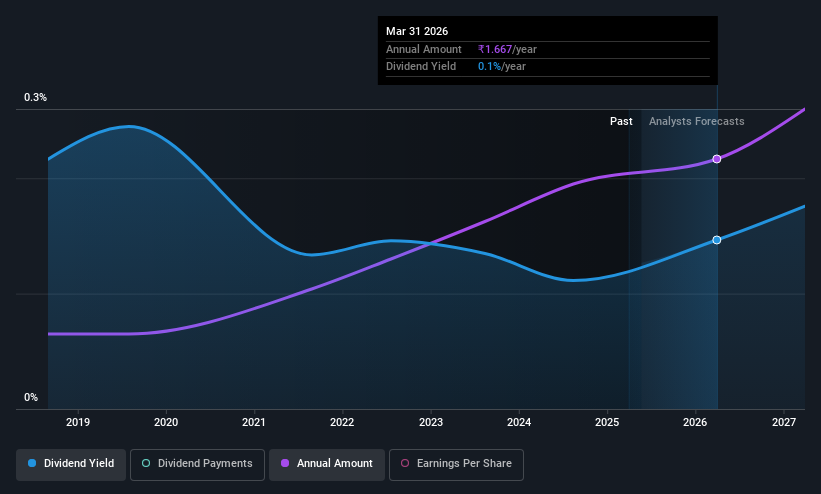Screen dimensions: 821x494
Task: Click the 2023 x-axis label
Action: [x=431, y=422]
